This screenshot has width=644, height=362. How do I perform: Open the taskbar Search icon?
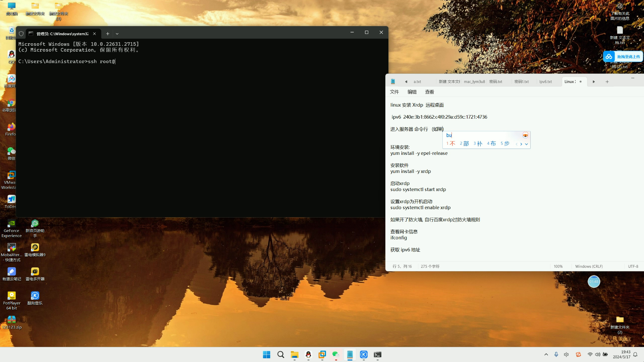[281, 355]
